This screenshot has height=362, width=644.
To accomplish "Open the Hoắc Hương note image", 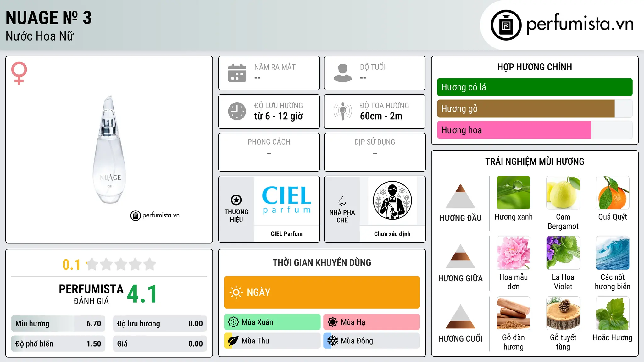I will [613, 313].
